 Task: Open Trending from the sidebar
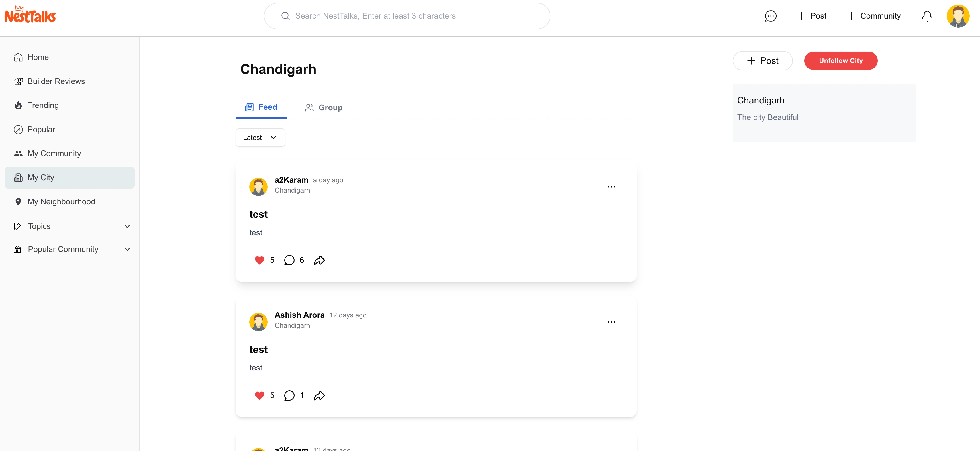(x=43, y=105)
